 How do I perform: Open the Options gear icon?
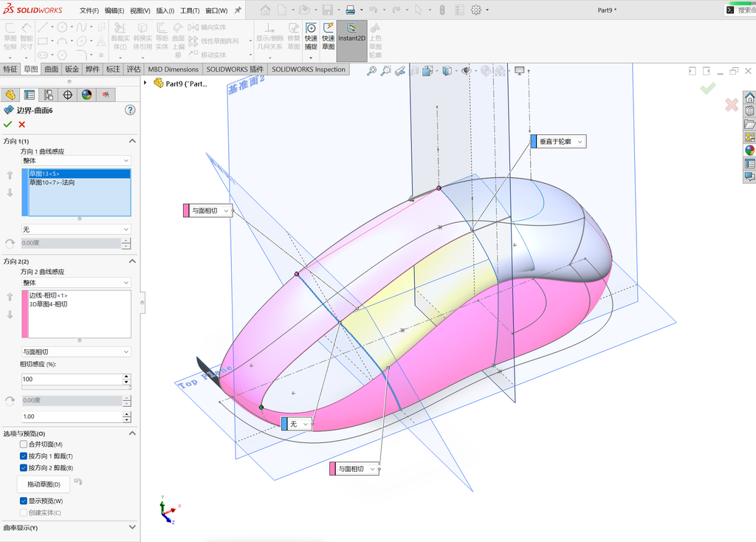(476, 10)
